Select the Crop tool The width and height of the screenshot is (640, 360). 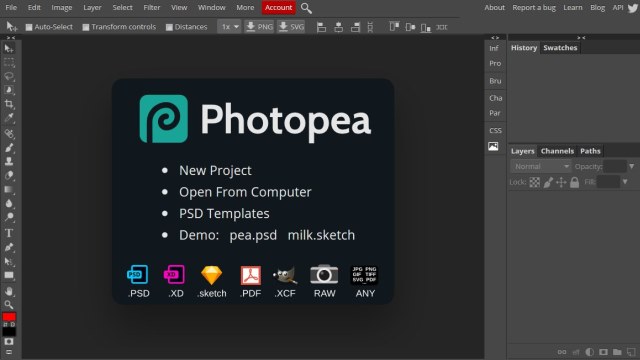[x=9, y=104]
